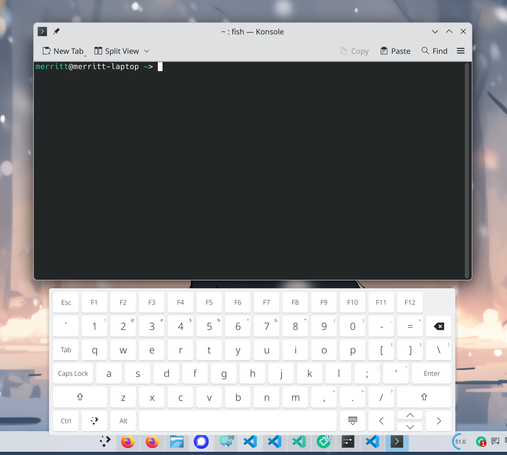
Task: Click the active Konsole taskbar entry
Action: tap(397, 442)
